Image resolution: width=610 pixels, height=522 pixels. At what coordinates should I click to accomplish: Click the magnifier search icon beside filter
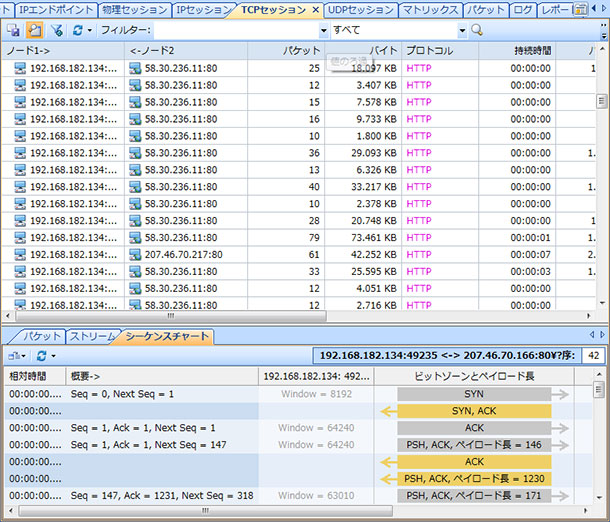[477, 30]
